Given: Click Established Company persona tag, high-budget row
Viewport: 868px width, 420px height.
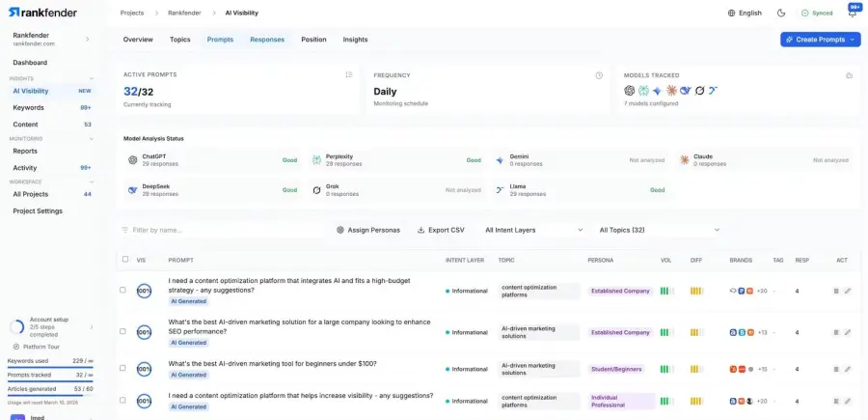Looking at the screenshot, I should [x=620, y=291].
